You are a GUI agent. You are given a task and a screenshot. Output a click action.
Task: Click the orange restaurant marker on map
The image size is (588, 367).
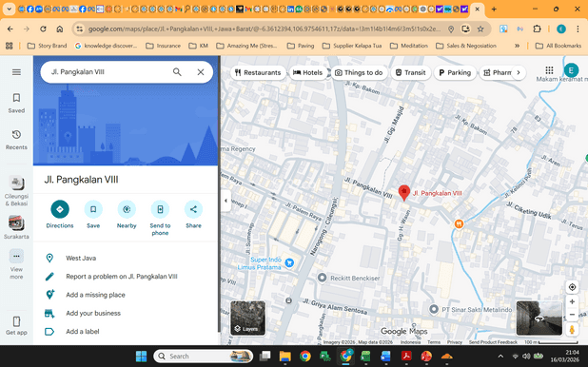459,223
